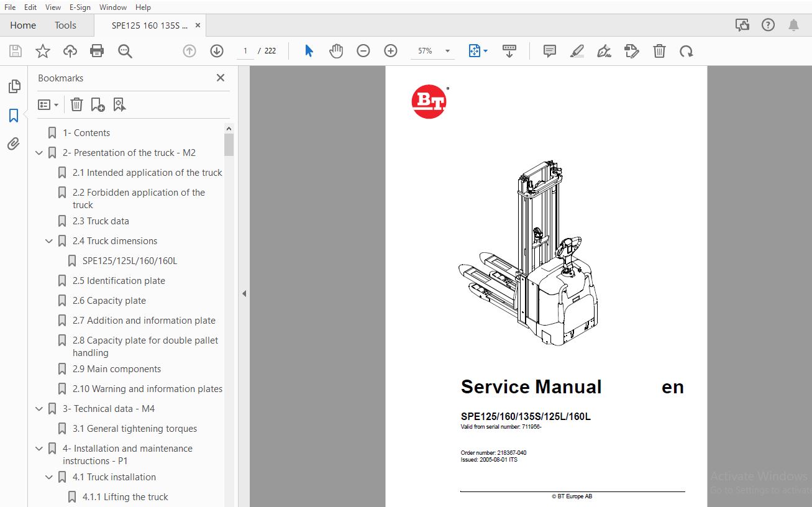Choose the Hand pan tool
Image resolution: width=812 pixels, height=507 pixels.
tap(336, 51)
